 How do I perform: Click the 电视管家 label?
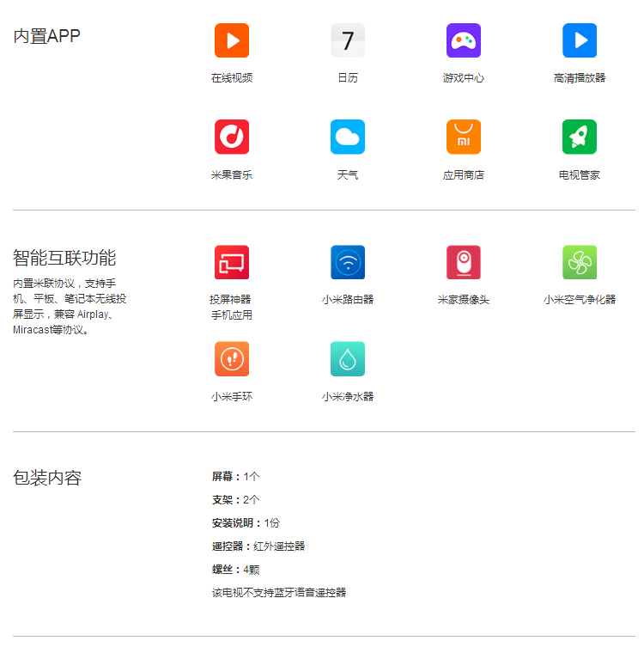pos(580,175)
